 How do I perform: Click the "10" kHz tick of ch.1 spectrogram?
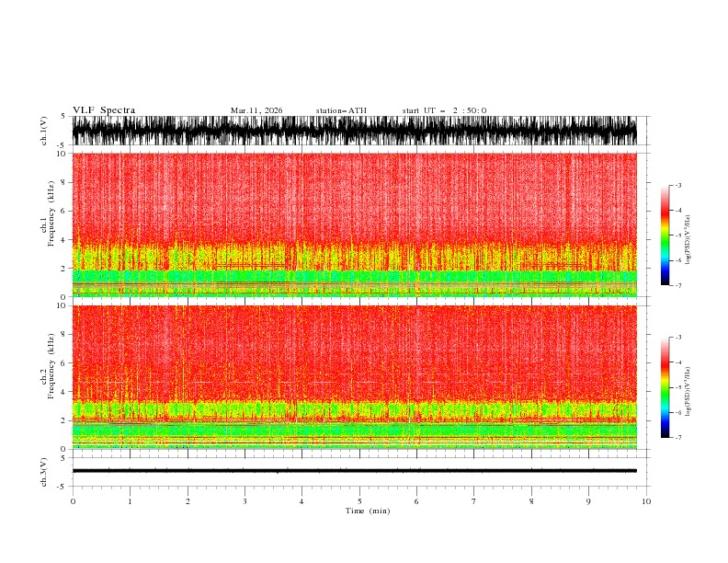point(61,154)
